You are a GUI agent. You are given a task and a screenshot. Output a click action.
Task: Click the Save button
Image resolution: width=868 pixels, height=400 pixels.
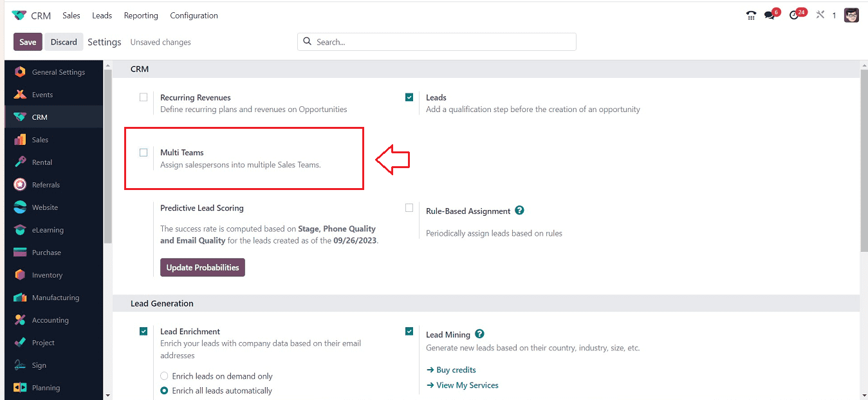click(28, 42)
